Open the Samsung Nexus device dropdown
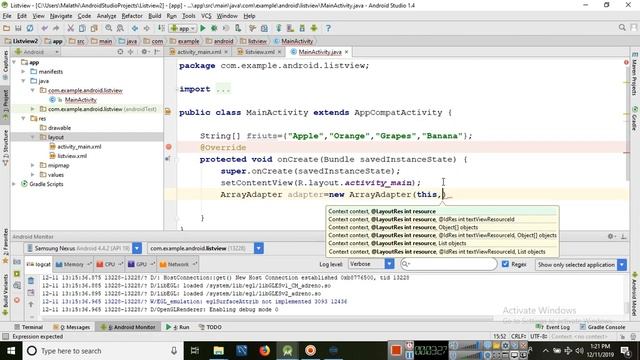640x360 pixels. (x=137, y=248)
